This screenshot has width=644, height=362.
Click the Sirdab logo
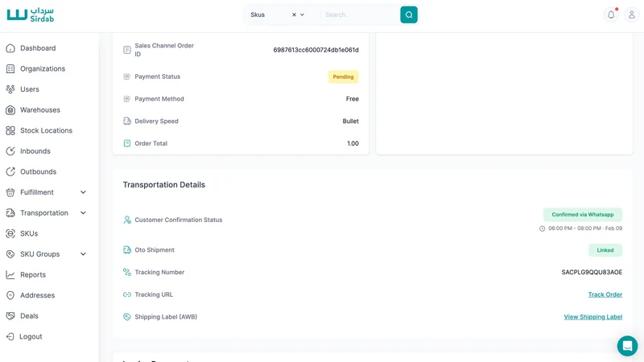(31, 14)
